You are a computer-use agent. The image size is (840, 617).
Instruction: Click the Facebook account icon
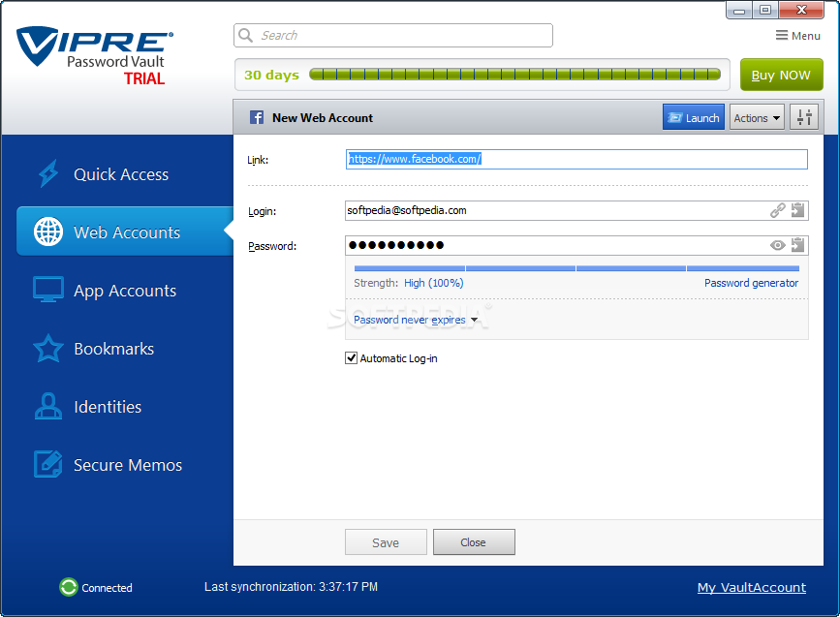point(257,117)
